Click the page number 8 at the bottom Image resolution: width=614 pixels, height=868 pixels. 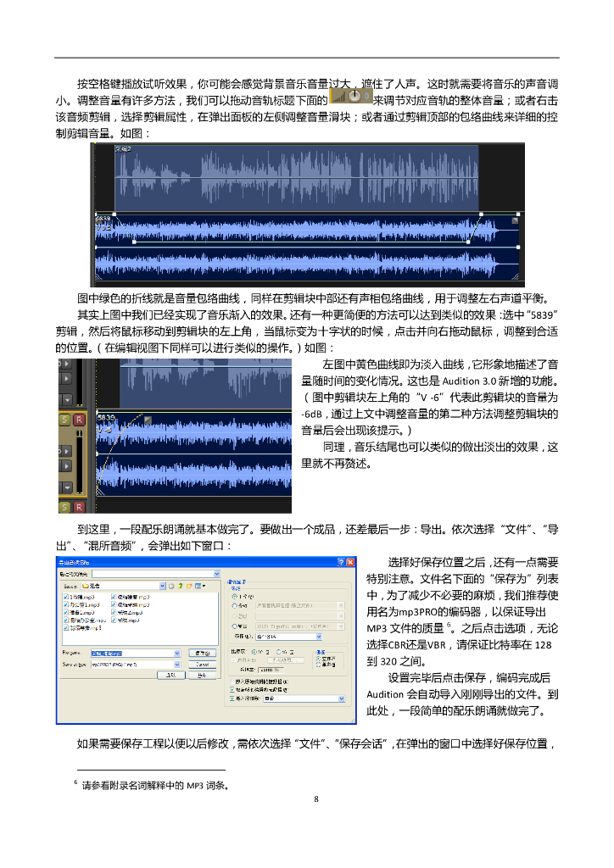[x=316, y=798]
